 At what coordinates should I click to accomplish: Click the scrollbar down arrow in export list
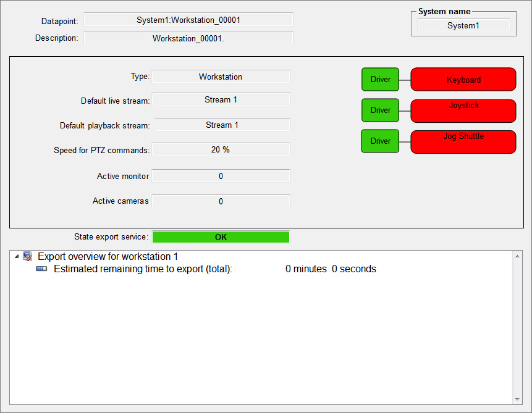tap(517, 399)
